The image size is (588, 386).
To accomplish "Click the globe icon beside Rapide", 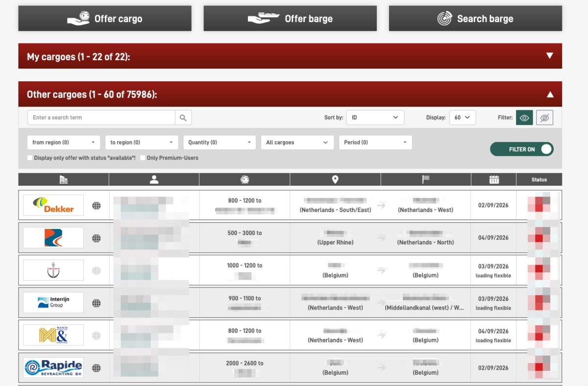I will [x=97, y=368].
